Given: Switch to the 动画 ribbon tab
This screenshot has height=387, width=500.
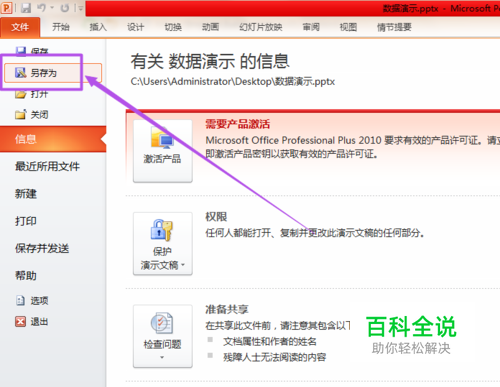Looking at the screenshot, I should (210, 27).
